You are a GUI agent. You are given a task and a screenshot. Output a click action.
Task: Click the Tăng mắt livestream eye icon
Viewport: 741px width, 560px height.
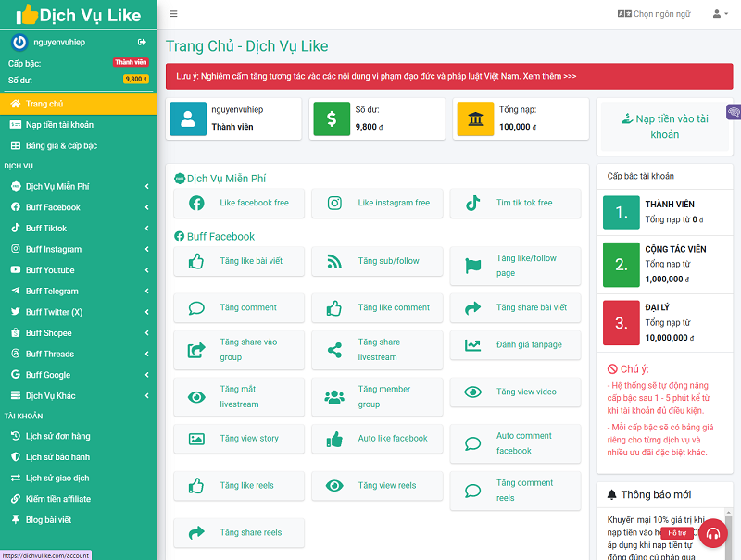point(196,397)
